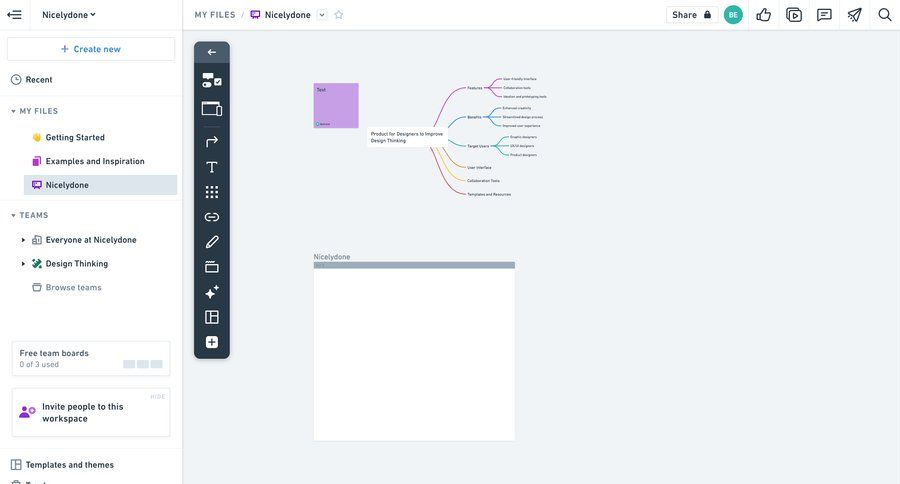Open the comments panel icon

click(x=824, y=15)
